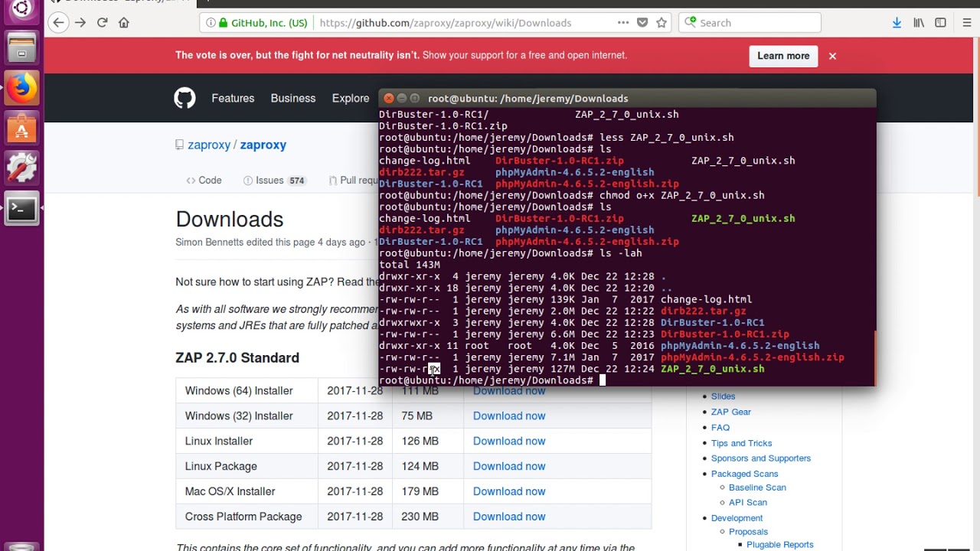Save the page to Pocket
This screenshot has height=551, width=980.
pos(642,23)
